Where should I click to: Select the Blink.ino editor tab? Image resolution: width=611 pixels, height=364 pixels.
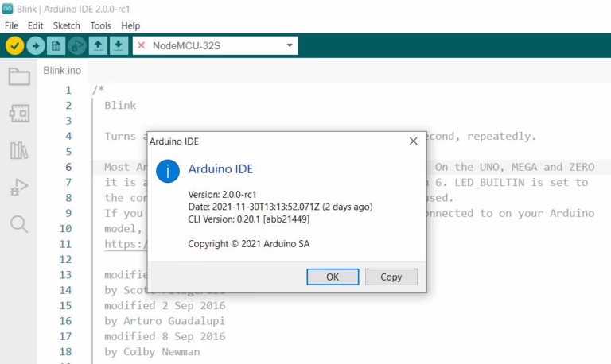pos(62,70)
